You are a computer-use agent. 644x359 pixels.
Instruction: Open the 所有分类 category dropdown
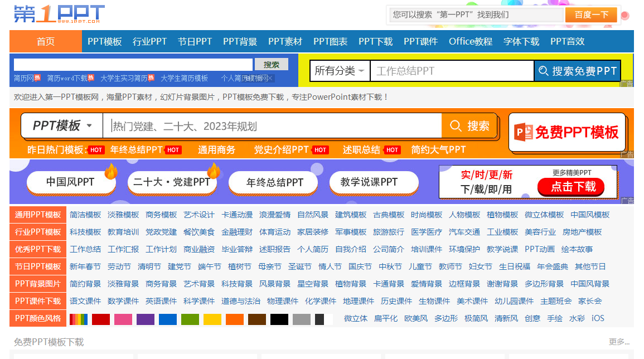340,71
